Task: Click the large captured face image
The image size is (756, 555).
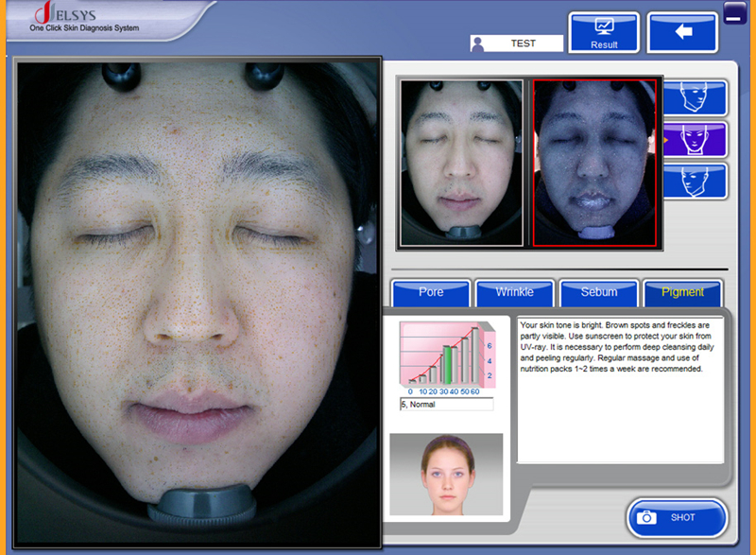Action: tap(198, 303)
